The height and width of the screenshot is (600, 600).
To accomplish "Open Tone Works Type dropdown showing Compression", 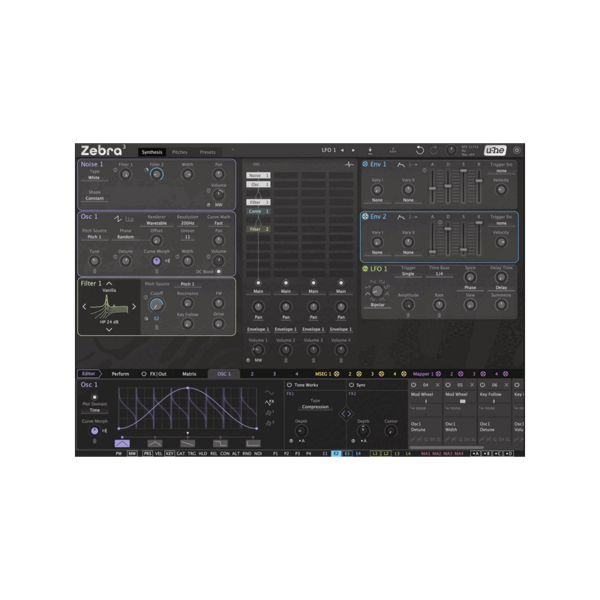I will 315,407.
